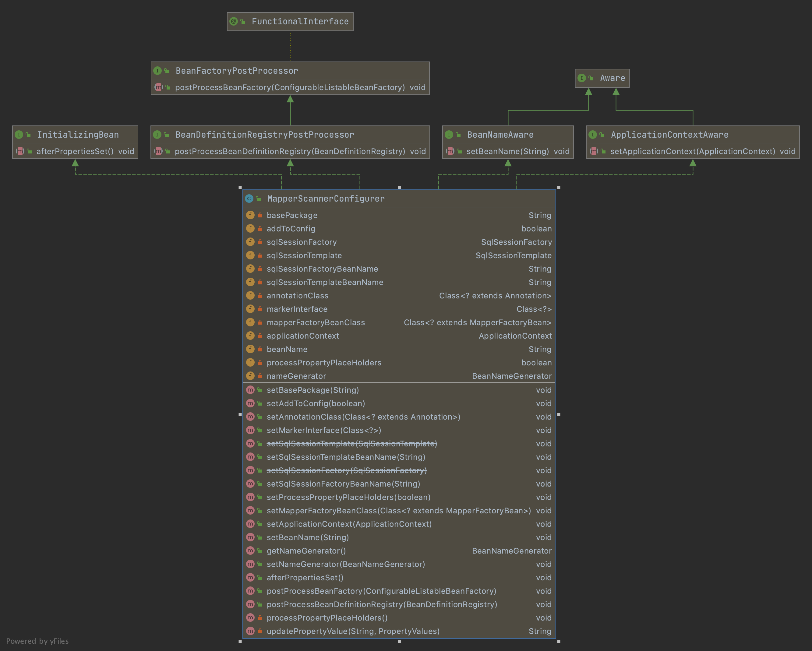Click the yellow visibility icon beside setBasePackage
The width and height of the screenshot is (812, 651).
click(x=259, y=390)
